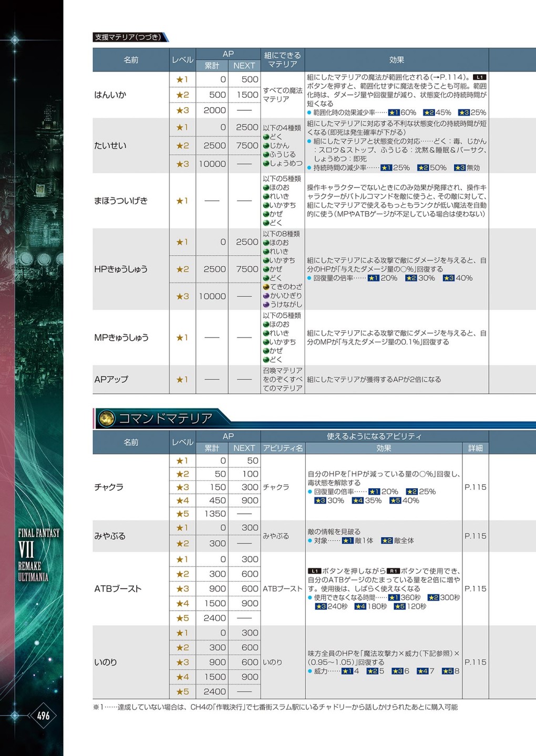This screenshot has height=756, width=536.
Task: Select the purple orb next to かいひぎり
Action: tap(266, 296)
